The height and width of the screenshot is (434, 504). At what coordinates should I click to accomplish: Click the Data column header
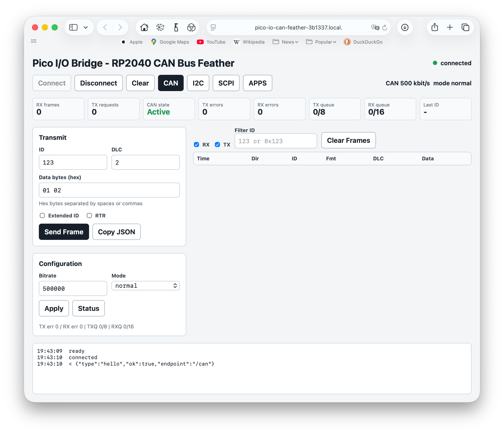coord(428,159)
